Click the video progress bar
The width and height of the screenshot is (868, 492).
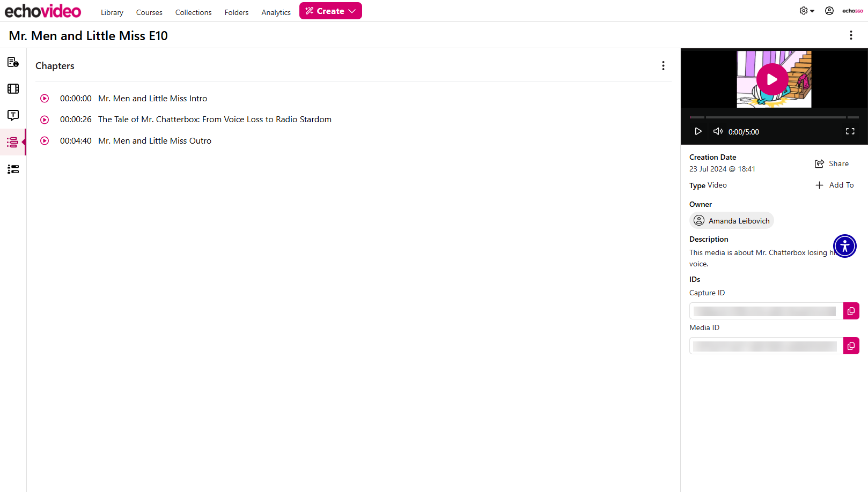[x=774, y=117]
